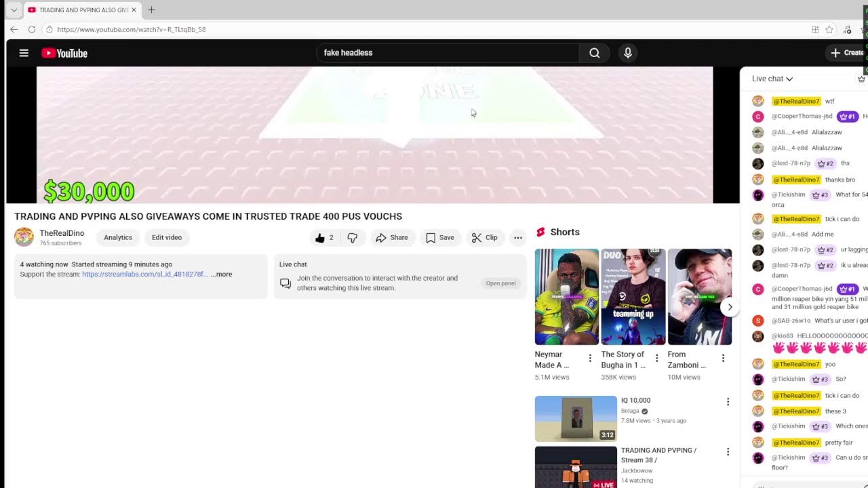This screenshot has height=488, width=868.
Task: Open the Neymar Made A short thumbnail
Action: click(567, 297)
